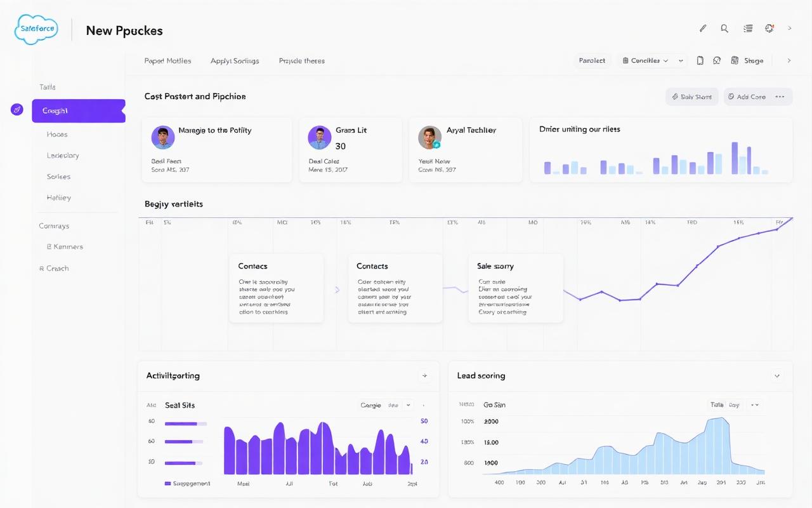Open Kenmers in the sidebar

(65, 246)
